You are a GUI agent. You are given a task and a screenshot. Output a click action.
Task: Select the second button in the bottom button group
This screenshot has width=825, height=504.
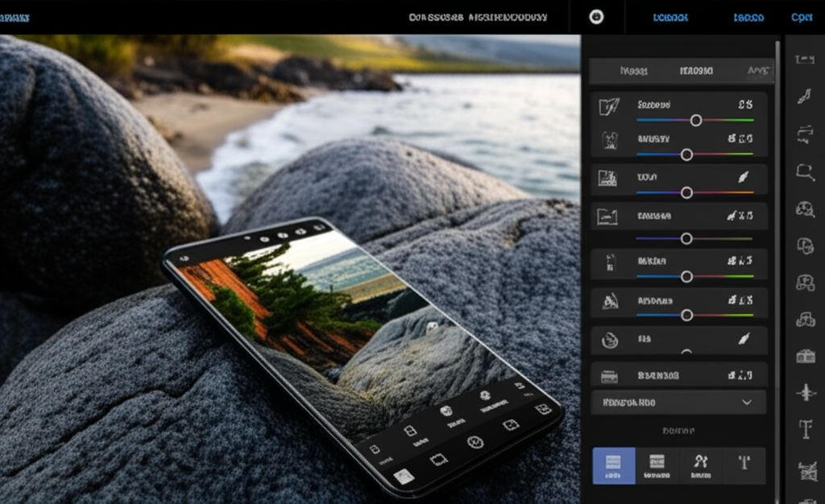pyautogui.click(x=657, y=465)
